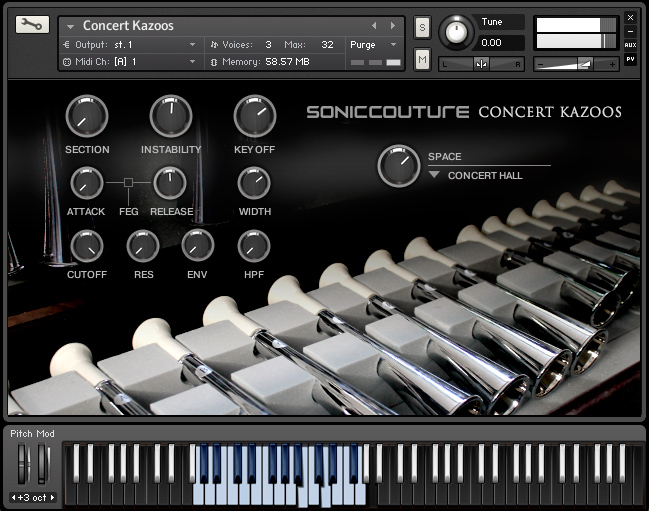The width and height of the screenshot is (649, 511).
Task: Click the SPACE reverb knob
Action: (x=399, y=166)
